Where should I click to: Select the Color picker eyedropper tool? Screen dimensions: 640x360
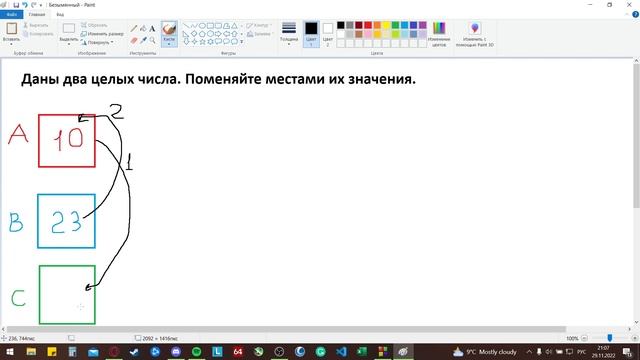143,40
